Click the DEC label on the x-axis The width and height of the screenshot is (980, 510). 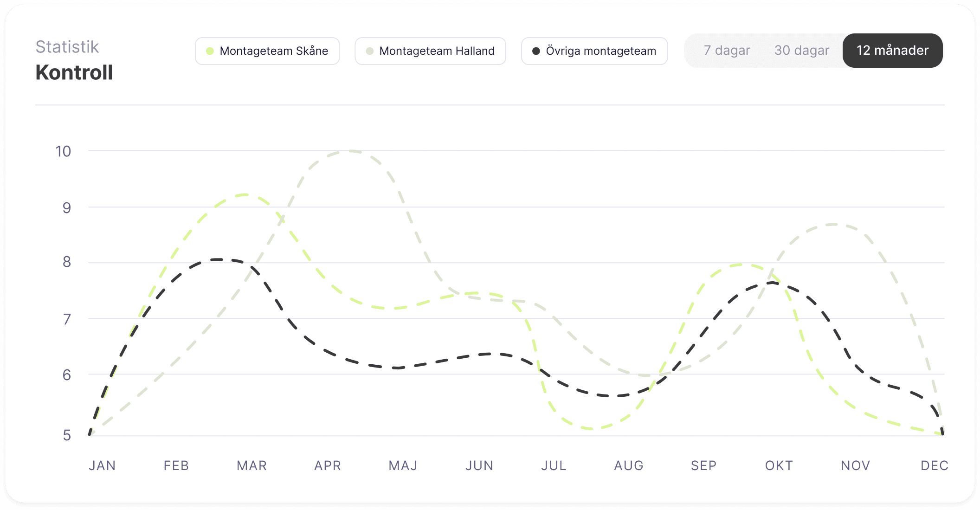click(x=934, y=465)
